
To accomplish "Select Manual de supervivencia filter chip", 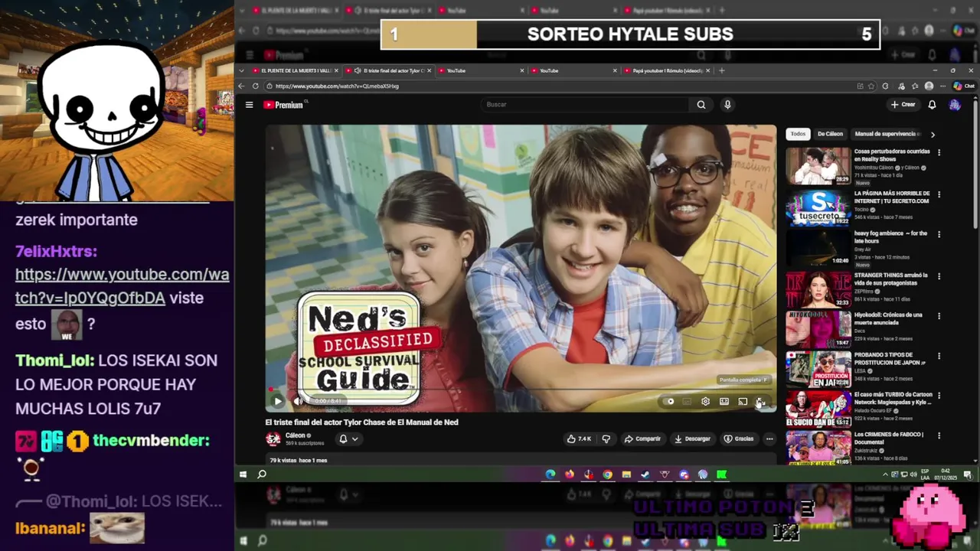I will click(x=887, y=134).
